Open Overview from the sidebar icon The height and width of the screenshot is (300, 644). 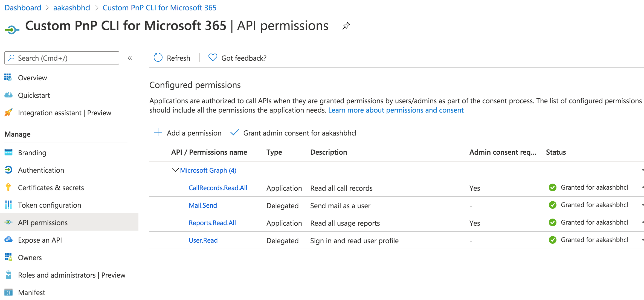(x=8, y=78)
